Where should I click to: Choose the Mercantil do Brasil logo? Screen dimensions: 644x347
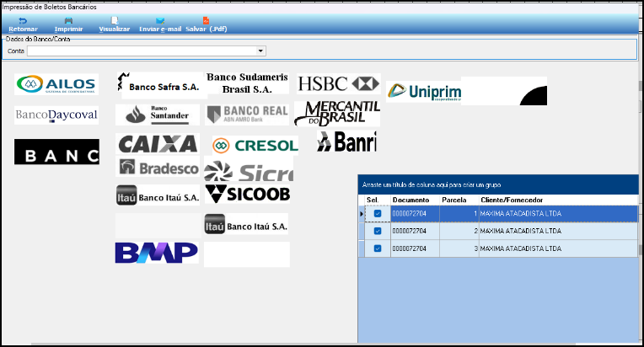click(337, 113)
